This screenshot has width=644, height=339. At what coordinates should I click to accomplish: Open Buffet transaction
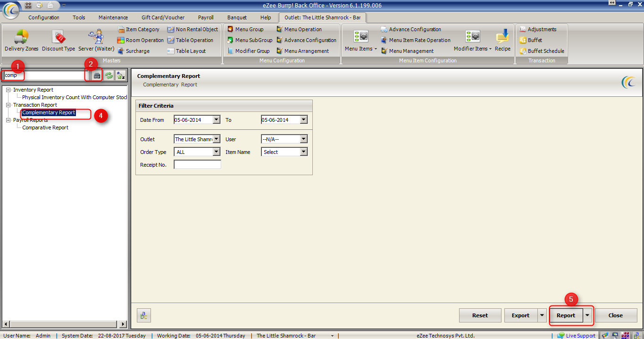(531, 40)
